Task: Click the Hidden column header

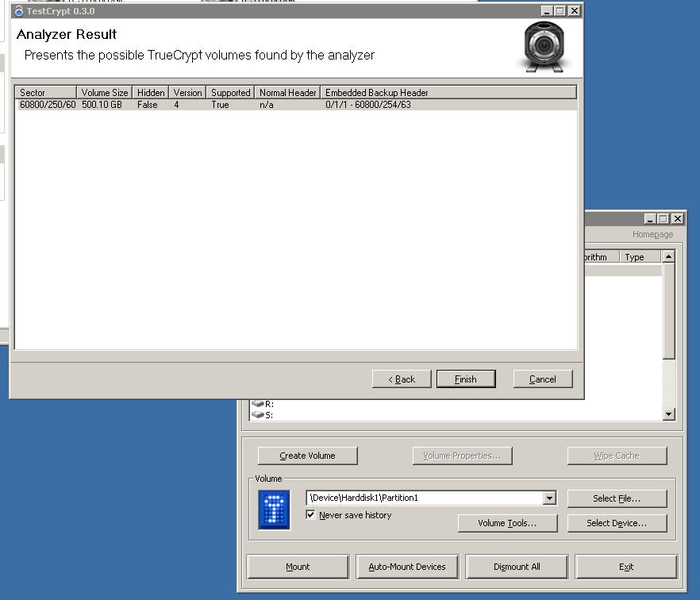Action: click(x=151, y=92)
